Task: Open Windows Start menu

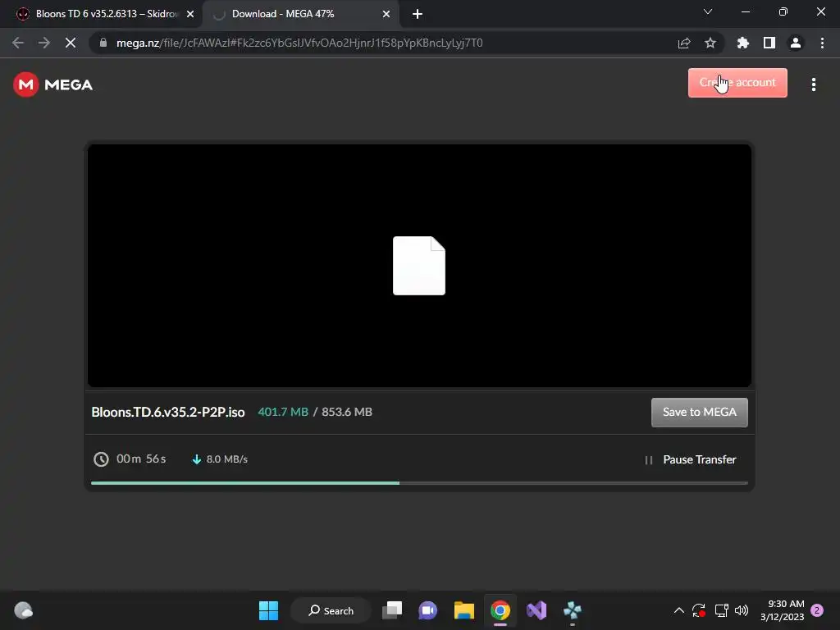Action: 268,610
